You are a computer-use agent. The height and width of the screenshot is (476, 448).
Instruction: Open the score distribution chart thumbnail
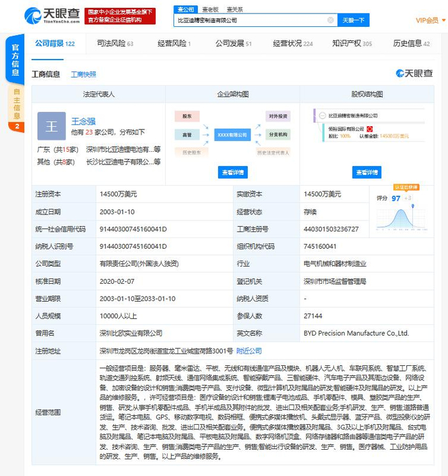[401, 218]
